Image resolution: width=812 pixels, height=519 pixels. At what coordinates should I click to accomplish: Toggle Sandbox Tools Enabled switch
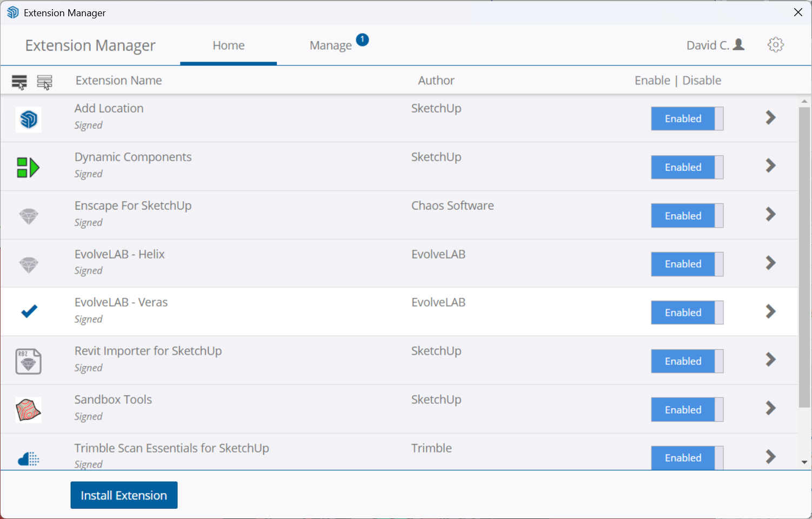pyautogui.click(x=687, y=410)
